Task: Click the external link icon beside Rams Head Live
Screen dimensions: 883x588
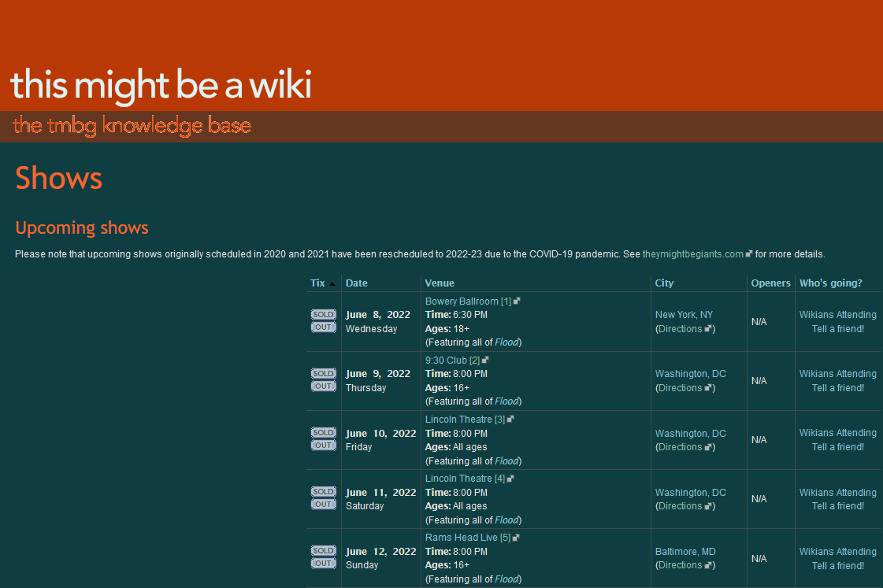Action: [x=516, y=538]
